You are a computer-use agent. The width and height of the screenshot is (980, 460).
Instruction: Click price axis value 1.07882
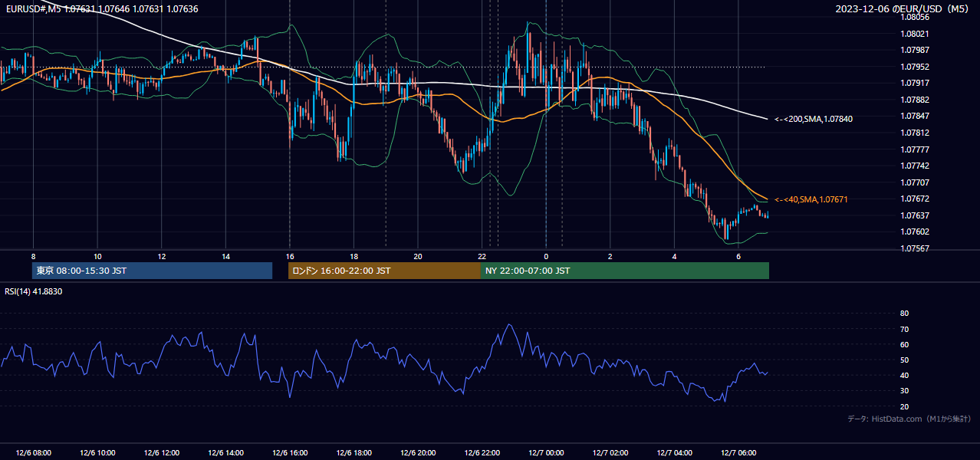(x=916, y=100)
